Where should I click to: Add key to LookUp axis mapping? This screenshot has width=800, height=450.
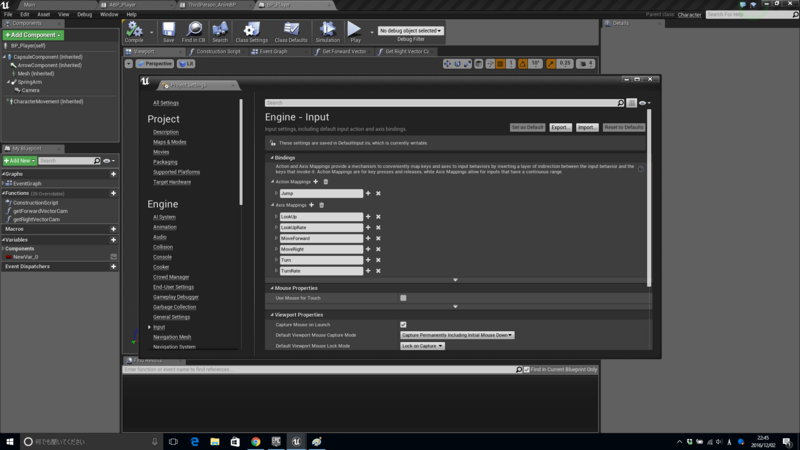(368, 217)
